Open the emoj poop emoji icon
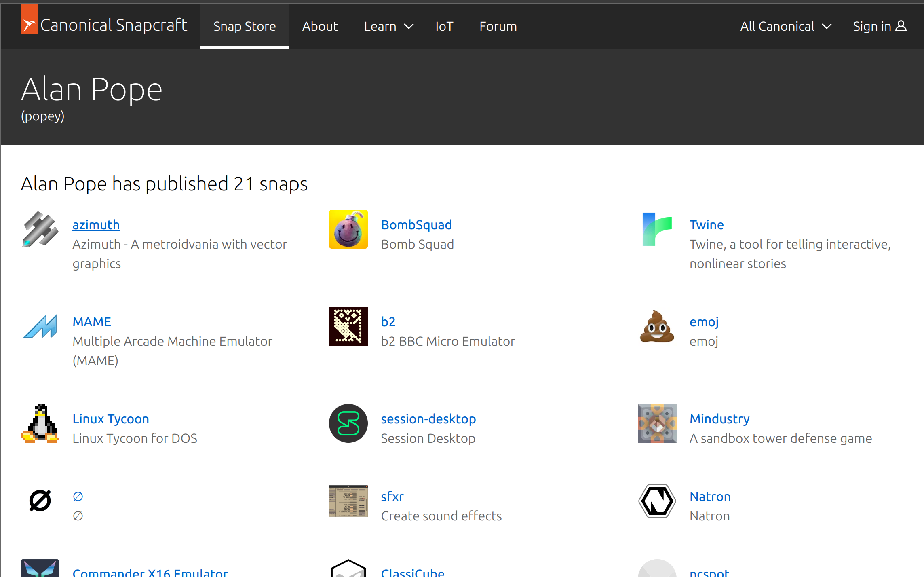 (657, 326)
